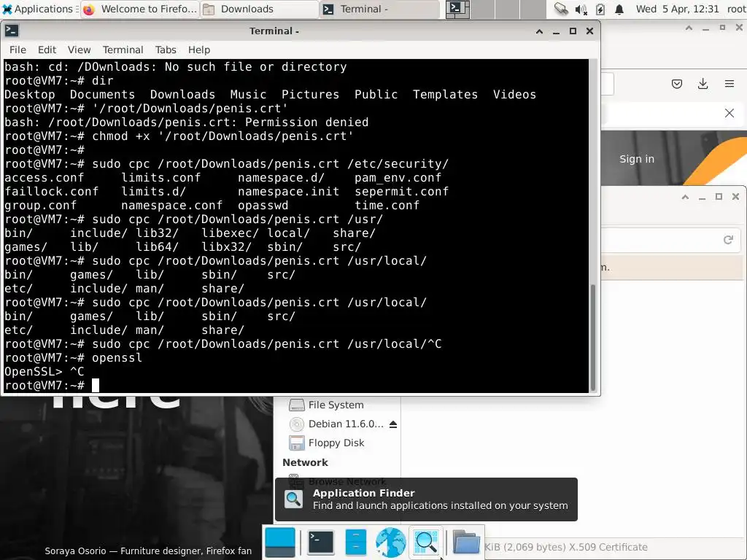Screen dimensions: 747x560
Task: Switch to Downloads window in taskbar
Action: pyautogui.click(x=260, y=9)
